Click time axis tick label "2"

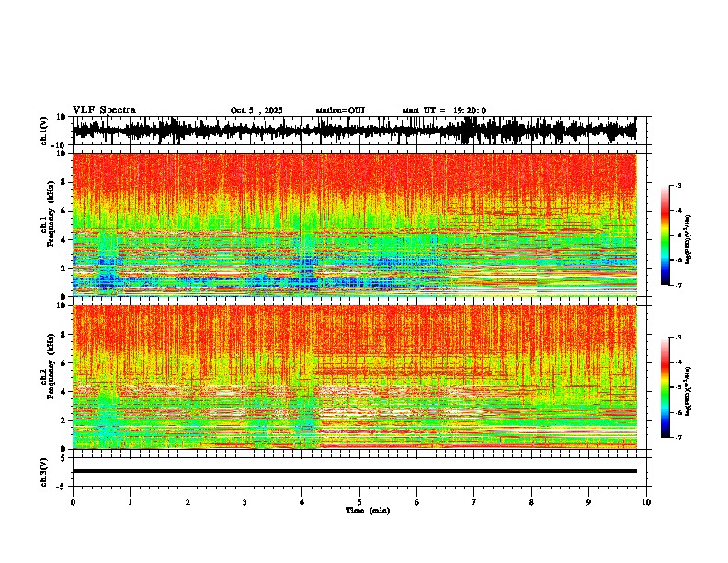(188, 502)
